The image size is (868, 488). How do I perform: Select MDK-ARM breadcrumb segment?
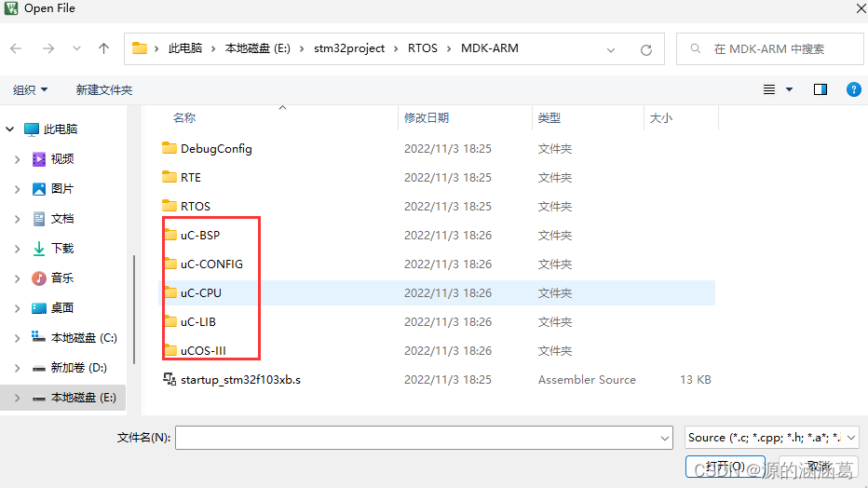pos(490,48)
